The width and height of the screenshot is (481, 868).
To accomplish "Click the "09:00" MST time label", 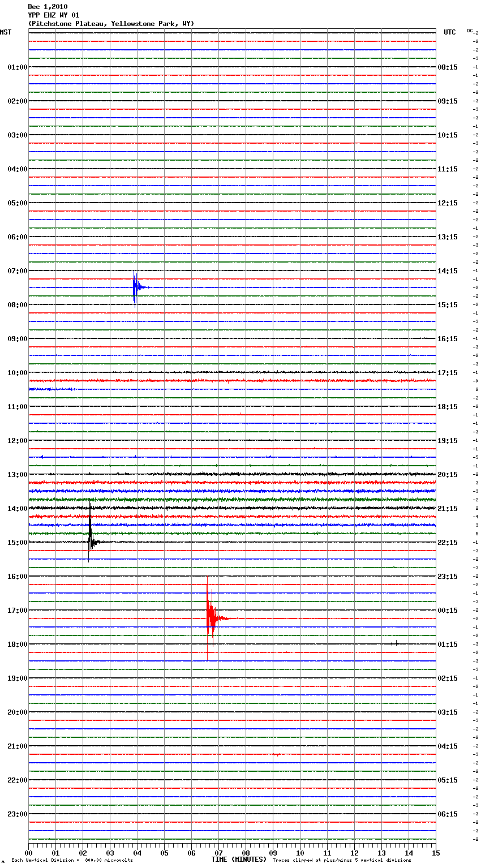I will (17, 339).
